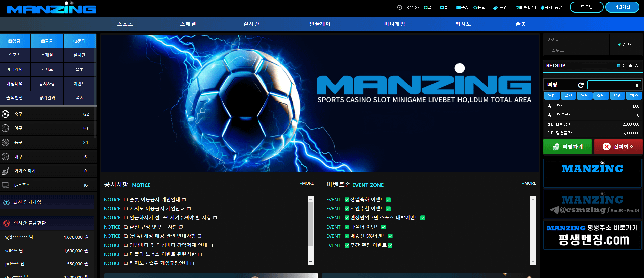Click the 회원가입 sign-up button
The height and width of the screenshot is (278, 644).
coord(622,7)
